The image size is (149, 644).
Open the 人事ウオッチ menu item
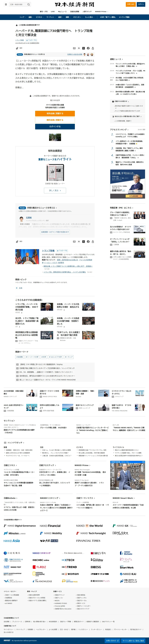[87, 12]
